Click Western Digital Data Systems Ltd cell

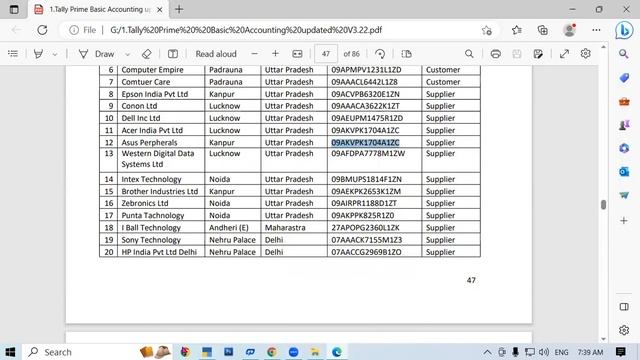click(161, 159)
